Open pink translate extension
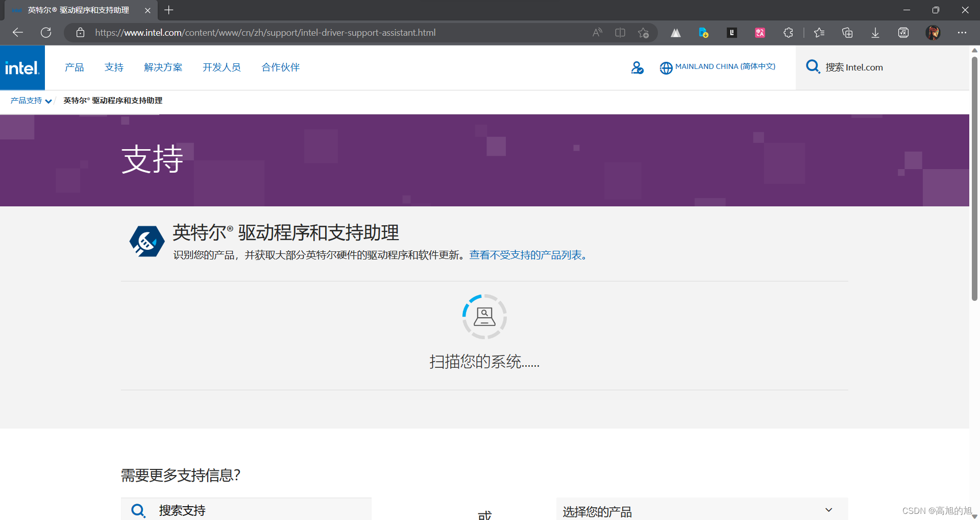This screenshot has width=980, height=520. point(760,33)
